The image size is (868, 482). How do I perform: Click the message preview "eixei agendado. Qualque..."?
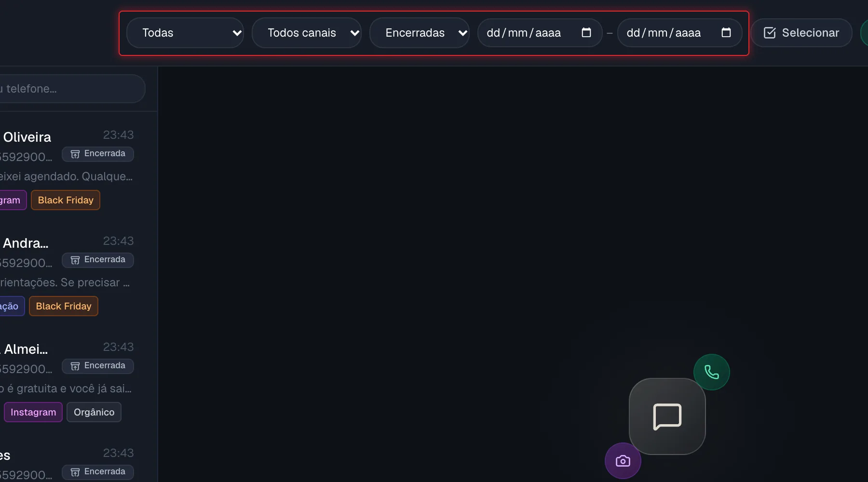66,176
